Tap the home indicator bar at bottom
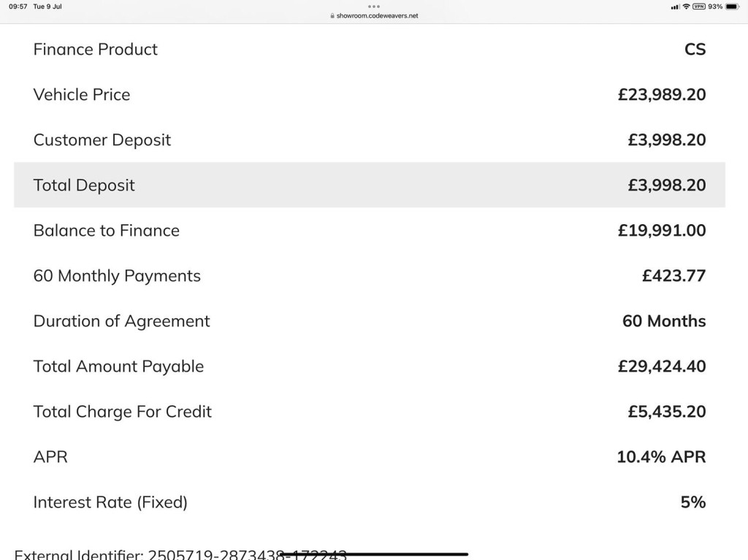 (x=375, y=554)
